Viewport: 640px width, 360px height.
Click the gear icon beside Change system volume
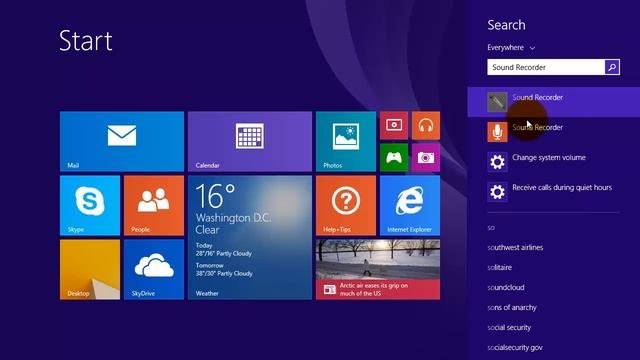(x=497, y=162)
